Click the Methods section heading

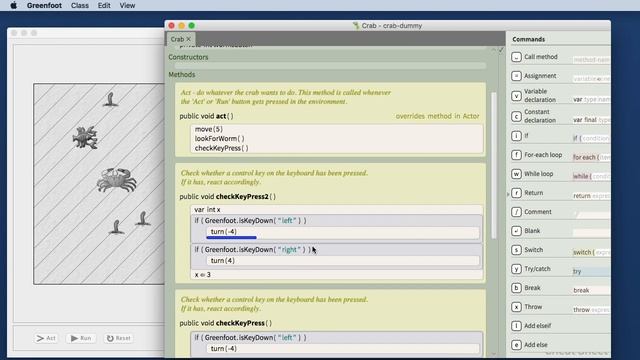(x=182, y=75)
